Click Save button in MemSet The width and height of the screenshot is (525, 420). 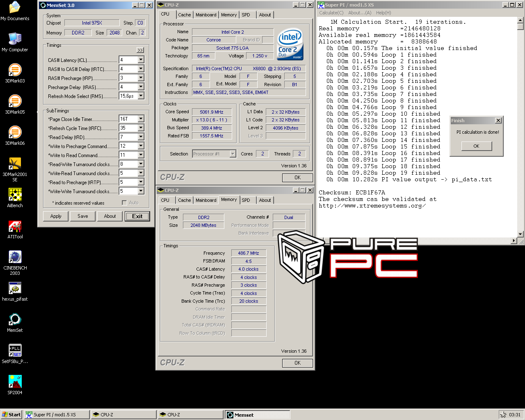(x=83, y=216)
